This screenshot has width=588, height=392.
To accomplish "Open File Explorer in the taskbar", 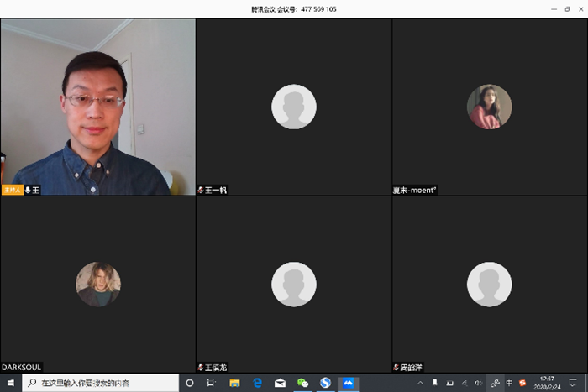I will 235,383.
